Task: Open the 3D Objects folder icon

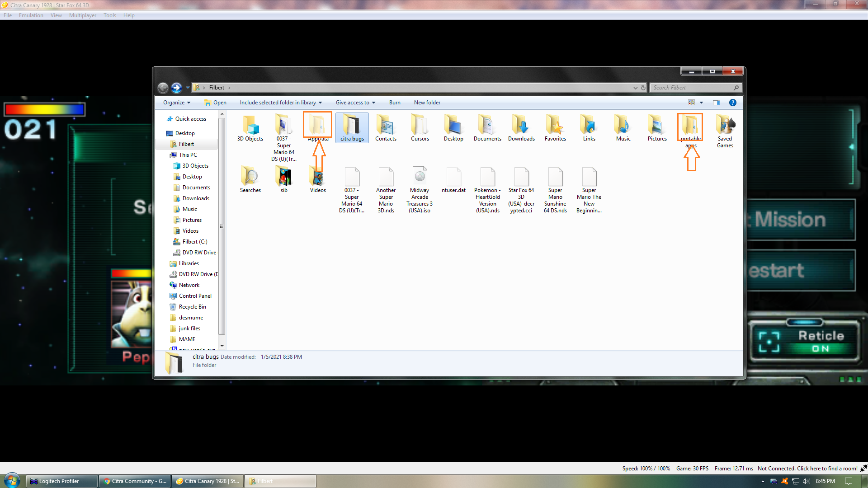Action: tap(250, 128)
